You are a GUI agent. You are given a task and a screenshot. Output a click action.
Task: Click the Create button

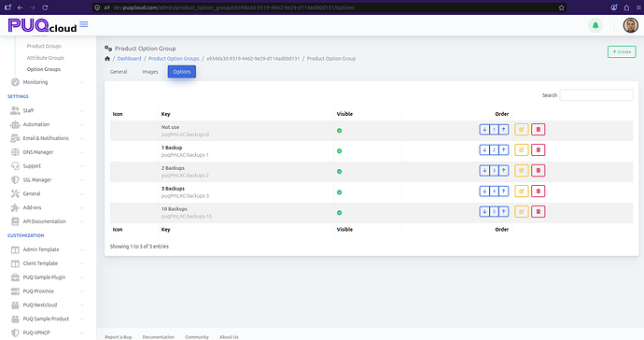[622, 51]
